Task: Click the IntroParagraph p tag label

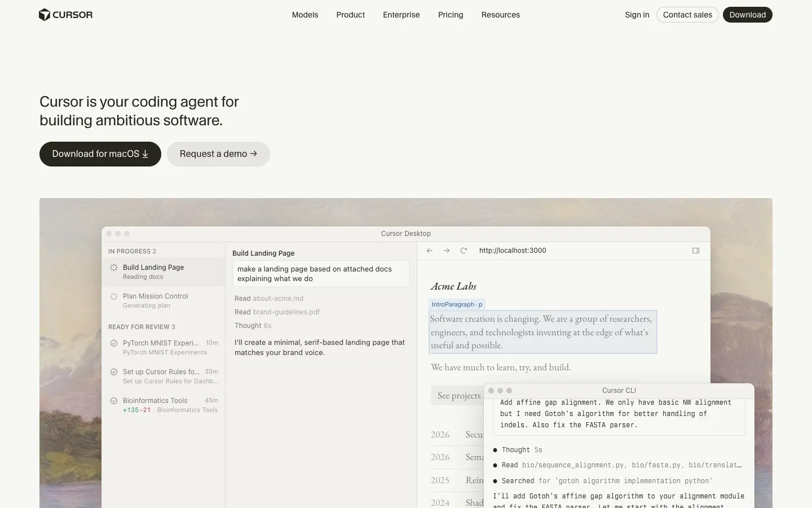Action: pyautogui.click(x=457, y=304)
